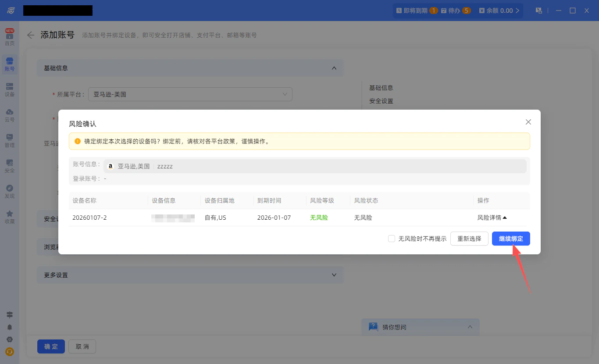Viewport: 599px width, 364px height.
Task: Click the 风险状态 column header
Action: [366, 200]
